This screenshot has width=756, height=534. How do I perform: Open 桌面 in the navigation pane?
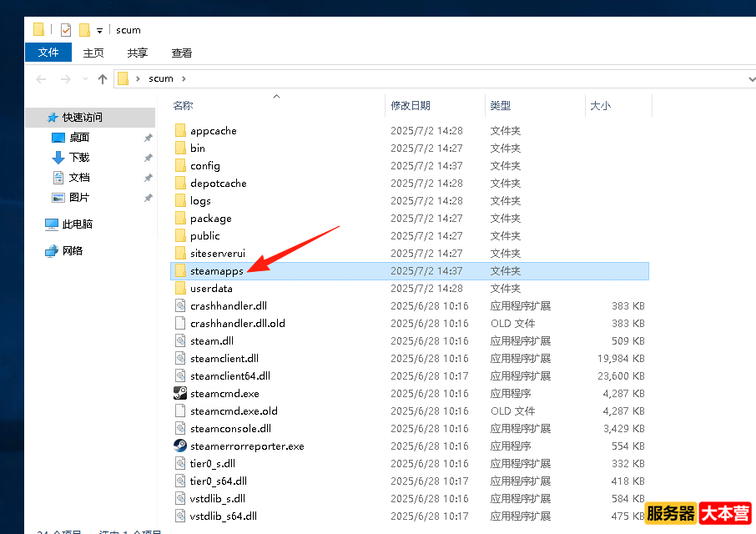pyautogui.click(x=79, y=138)
